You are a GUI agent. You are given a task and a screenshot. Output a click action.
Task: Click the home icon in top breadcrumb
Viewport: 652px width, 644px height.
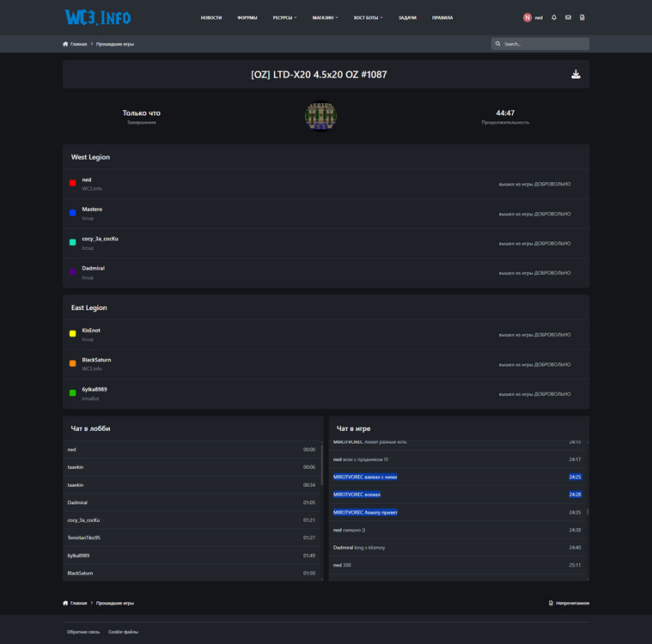(x=65, y=44)
